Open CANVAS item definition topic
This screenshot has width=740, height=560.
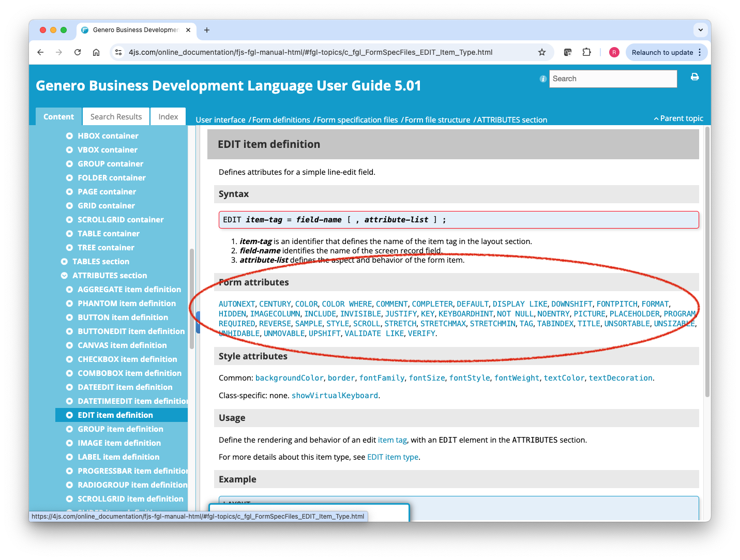click(x=123, y=345)
